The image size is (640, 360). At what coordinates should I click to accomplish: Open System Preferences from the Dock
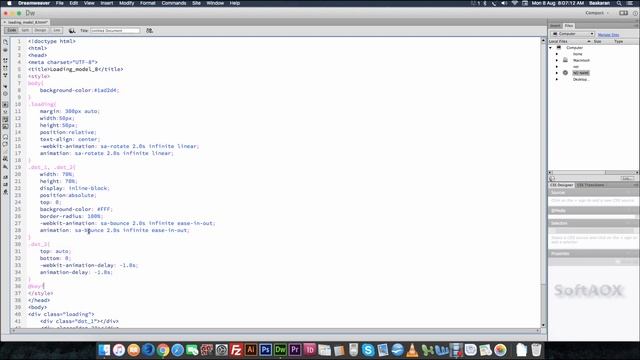[x=222, y=350]
